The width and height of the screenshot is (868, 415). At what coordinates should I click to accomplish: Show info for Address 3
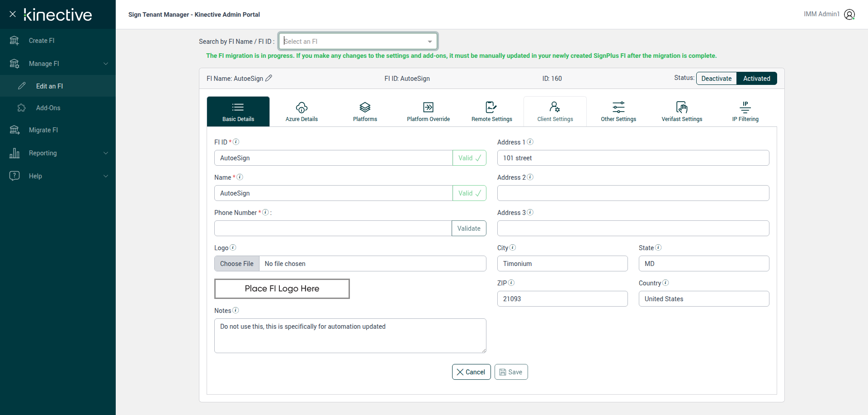530,212
